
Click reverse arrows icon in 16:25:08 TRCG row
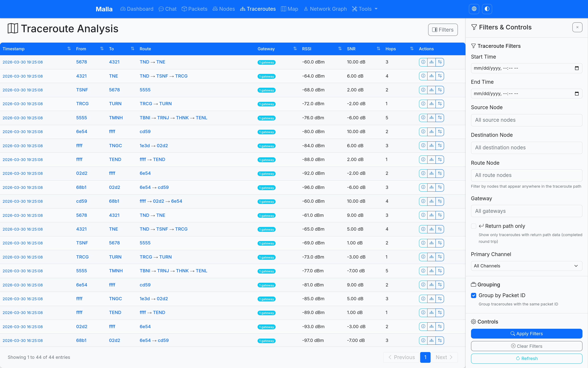pyautogui.click(x=440, y=257)
